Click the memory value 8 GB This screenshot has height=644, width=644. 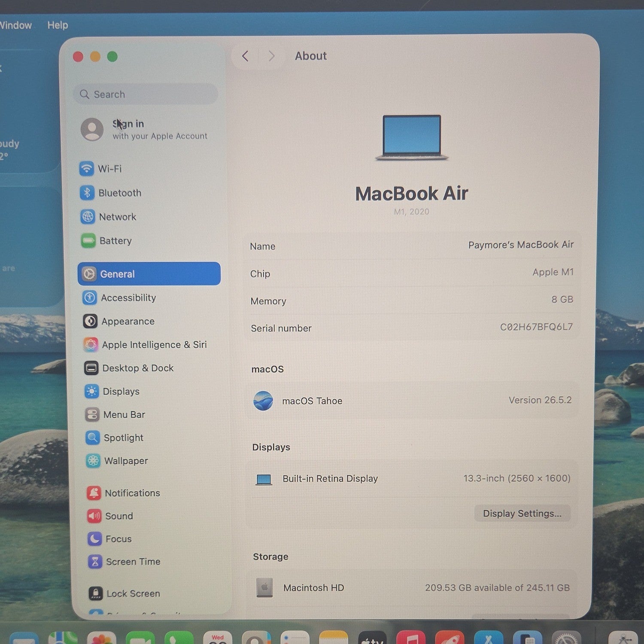562,299
